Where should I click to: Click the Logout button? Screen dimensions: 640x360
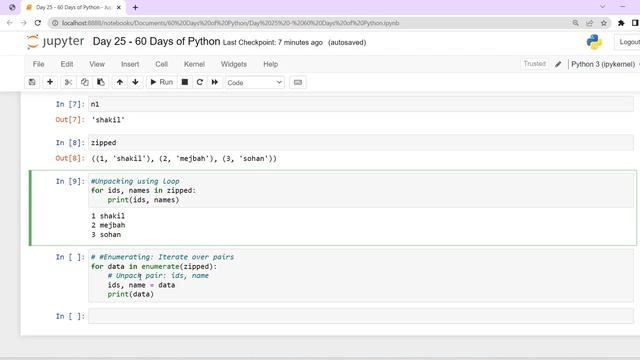628,42
